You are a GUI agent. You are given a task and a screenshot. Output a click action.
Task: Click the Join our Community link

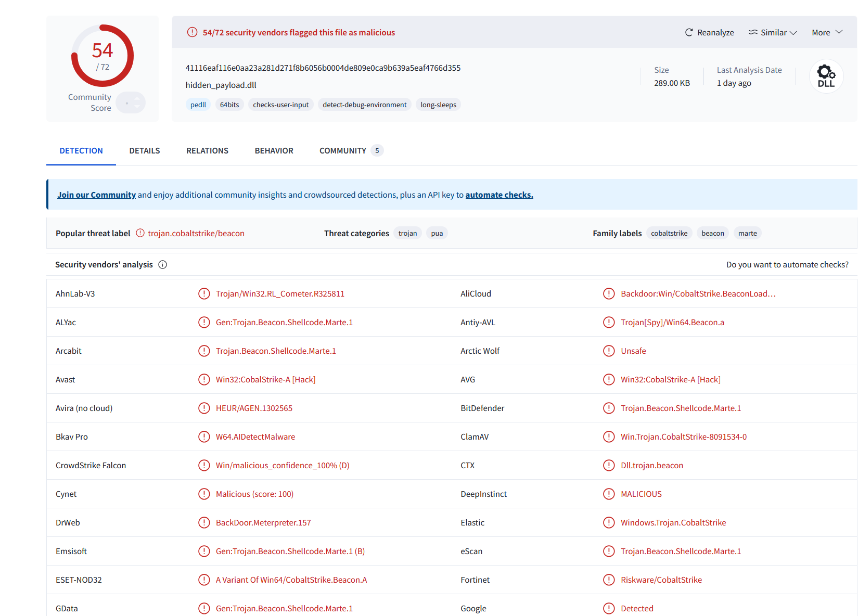click(96, 195)
